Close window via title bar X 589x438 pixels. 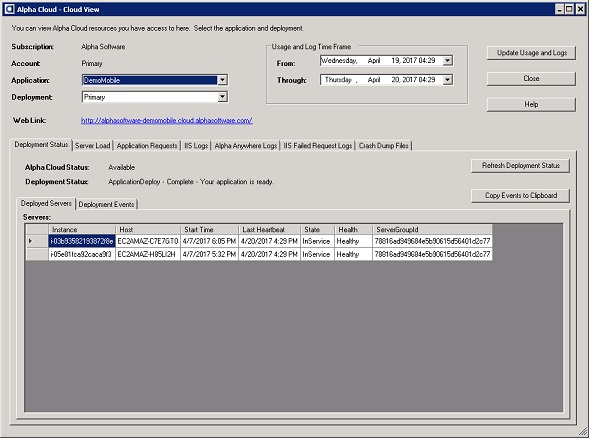pyautogui.click(x=580, y=9)
